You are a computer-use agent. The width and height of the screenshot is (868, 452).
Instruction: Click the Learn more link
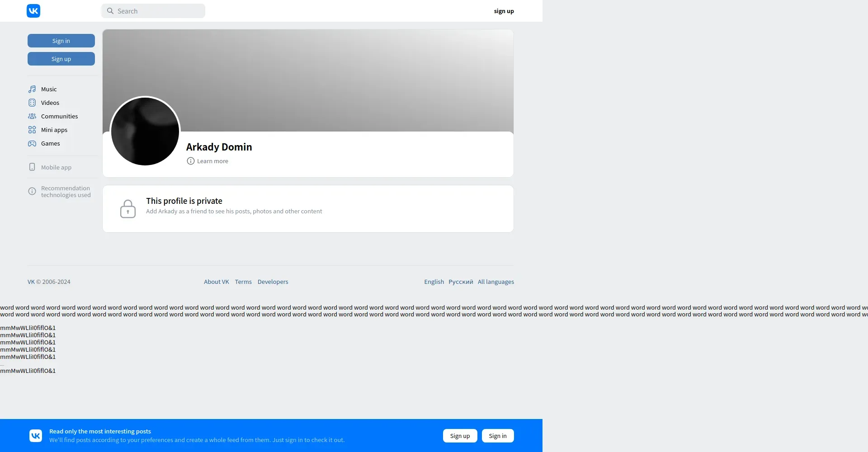click(212, 161)
